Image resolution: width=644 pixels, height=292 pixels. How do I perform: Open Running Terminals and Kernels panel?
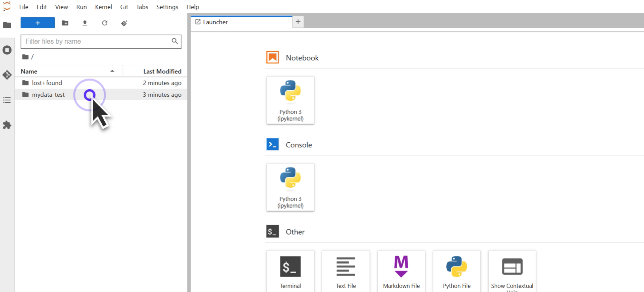click(7, 50)
